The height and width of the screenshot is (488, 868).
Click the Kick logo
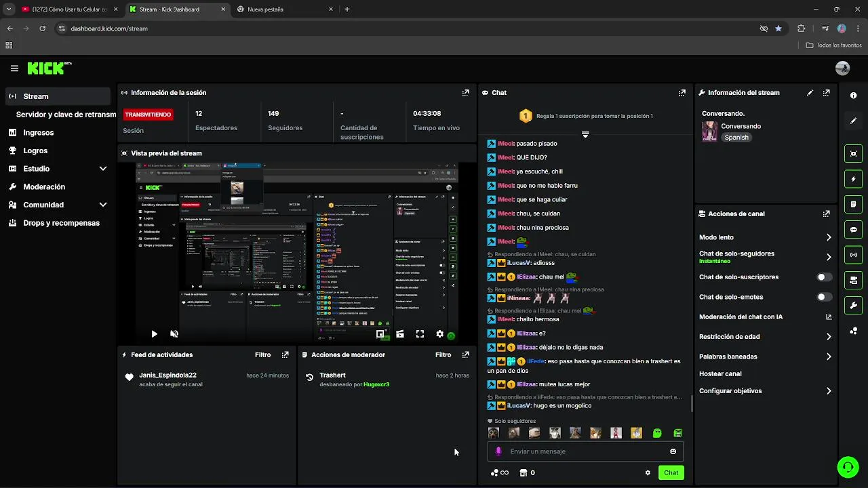point(50,68)
